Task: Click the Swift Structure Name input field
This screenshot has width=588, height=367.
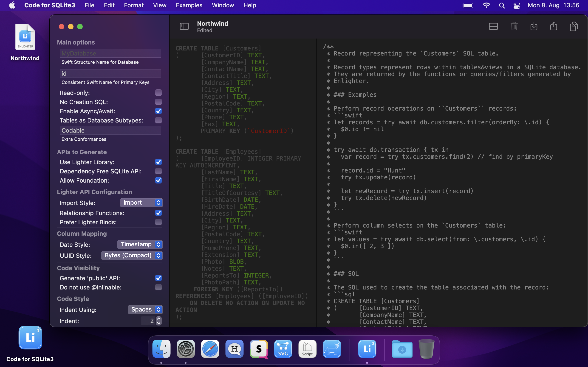Action: (x=110, y=53)
